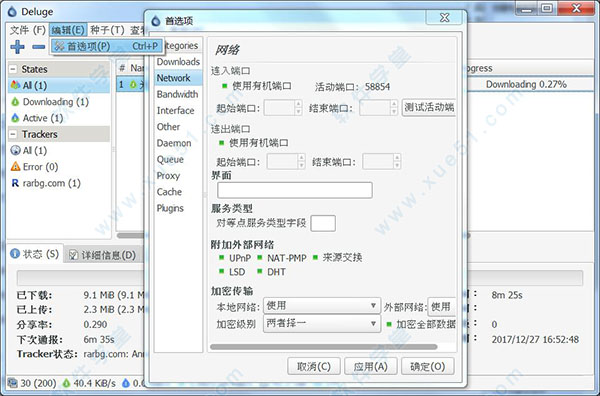Screen dimensions: 600x396
Task: Click the blue upload speed icon in status bar
Action: coord(126,383)
